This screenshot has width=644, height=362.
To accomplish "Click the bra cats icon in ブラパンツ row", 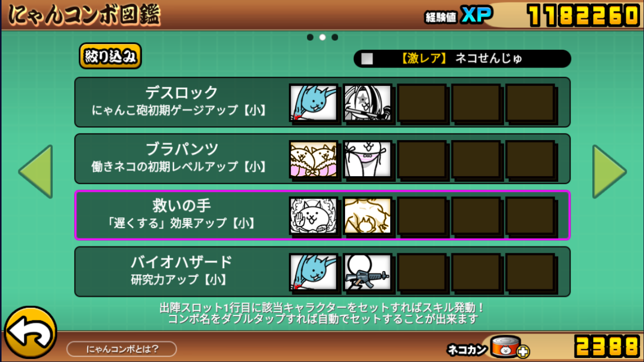I will click(x=314, y=159).
